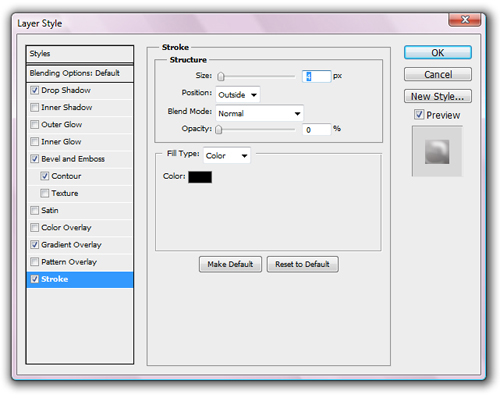Open the Position dropdown showing Outside
The height and width of the screenshot is (398, 500).
(x=238, y=95)
